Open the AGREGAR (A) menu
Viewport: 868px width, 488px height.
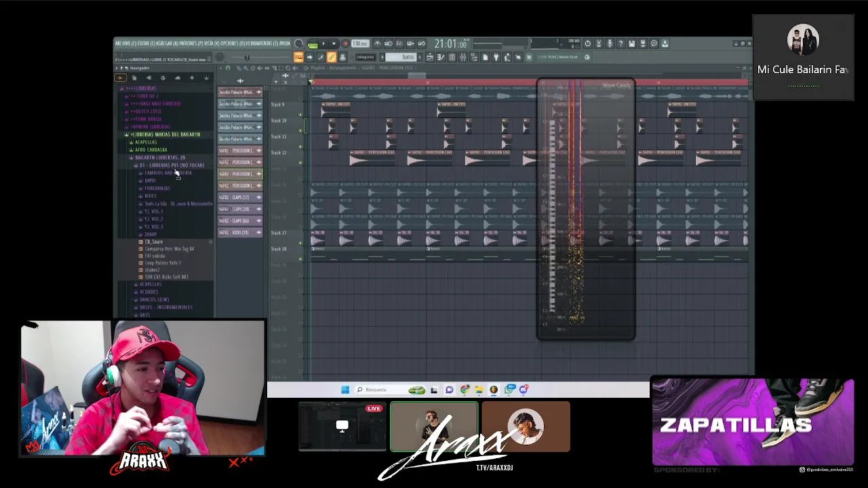click(x=167, y=43)
